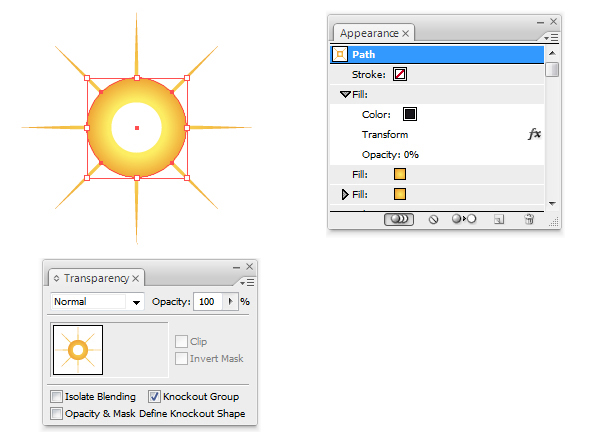
Task: Open the Transparency panel flyout menu
Action: click(247, 282)
